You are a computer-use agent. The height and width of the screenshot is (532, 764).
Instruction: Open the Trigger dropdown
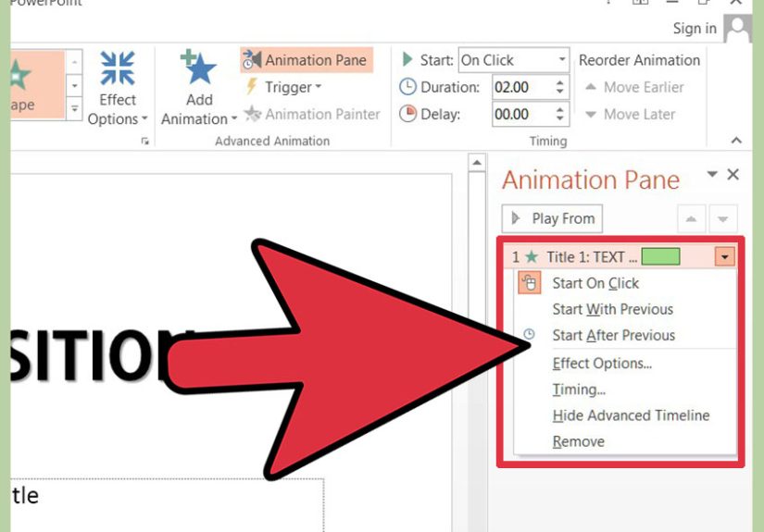pos(283,87)
